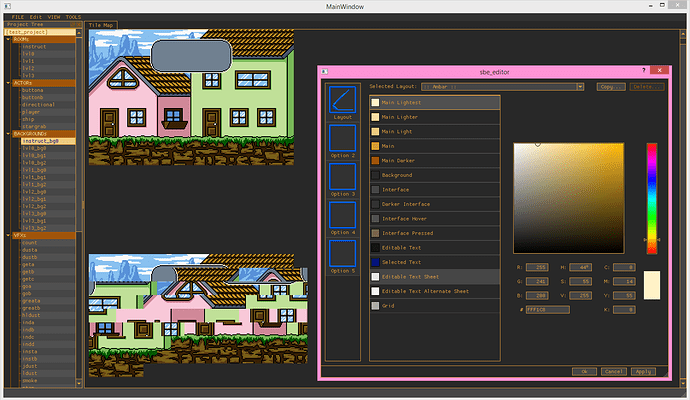The height and width of the screenshot is (400, 690).
Task: Click the K value field
Action: 624,310
